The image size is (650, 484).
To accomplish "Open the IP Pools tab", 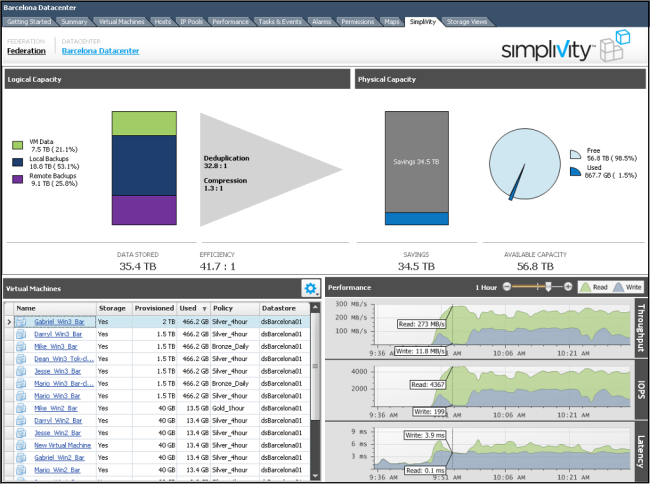I will pyautogui.click(x=192, y=22).
